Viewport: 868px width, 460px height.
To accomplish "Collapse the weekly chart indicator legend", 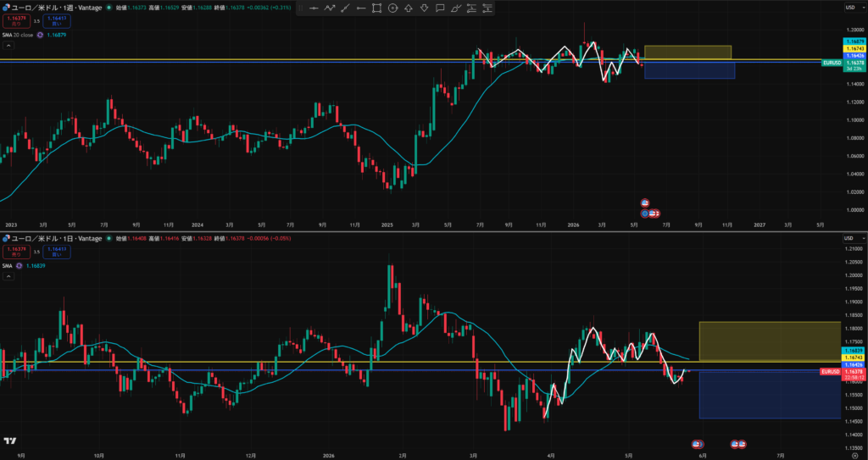I will tap(8, 46).
